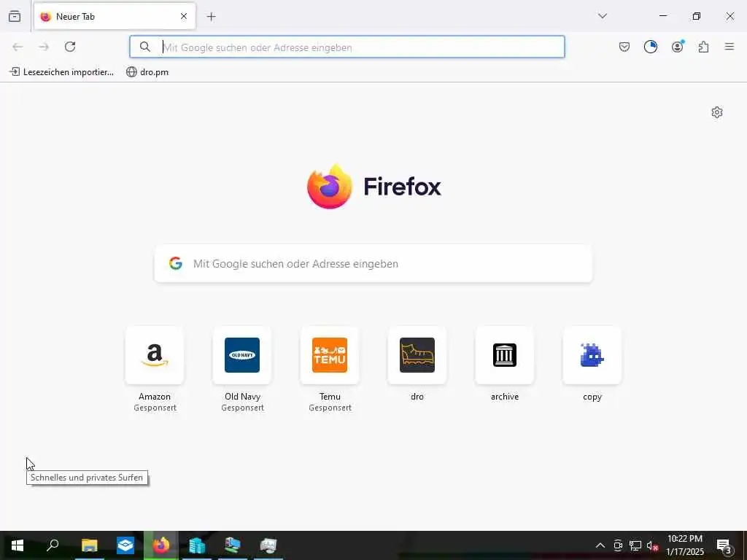The height and width of the screenshot is (560, 747).
Task: Close the Neuer Tab tab
Action: click(x=183, y=17)
